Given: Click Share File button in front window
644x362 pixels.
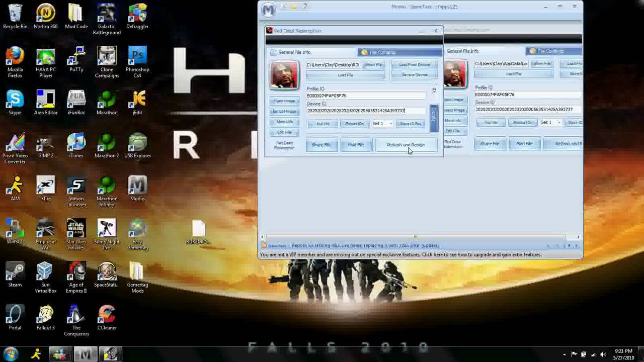Looking at the screenshot, I should [321, 145].
